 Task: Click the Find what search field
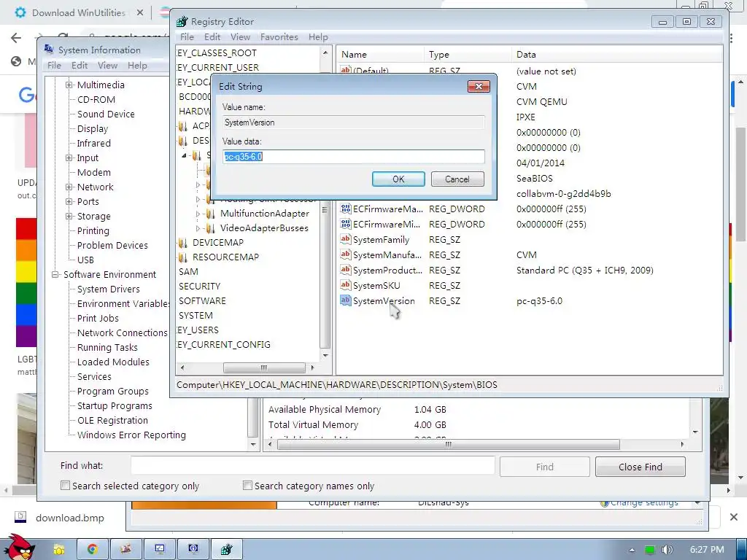click(x=312, y=466)
